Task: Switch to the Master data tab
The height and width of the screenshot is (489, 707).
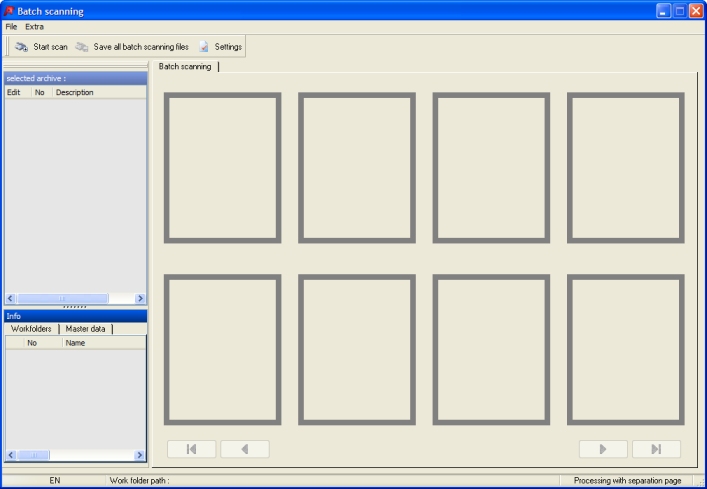Action: point(85,329)
